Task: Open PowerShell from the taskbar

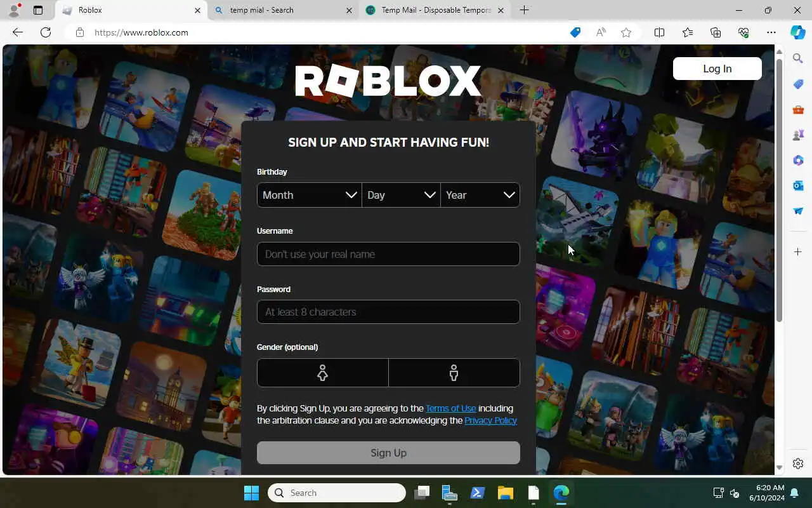Action: (x=478, y=493)
